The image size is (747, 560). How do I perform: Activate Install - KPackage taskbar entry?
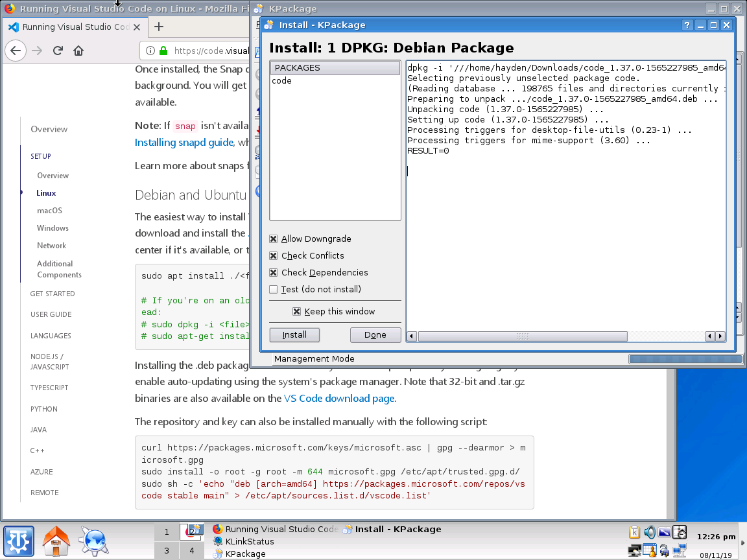392,529
